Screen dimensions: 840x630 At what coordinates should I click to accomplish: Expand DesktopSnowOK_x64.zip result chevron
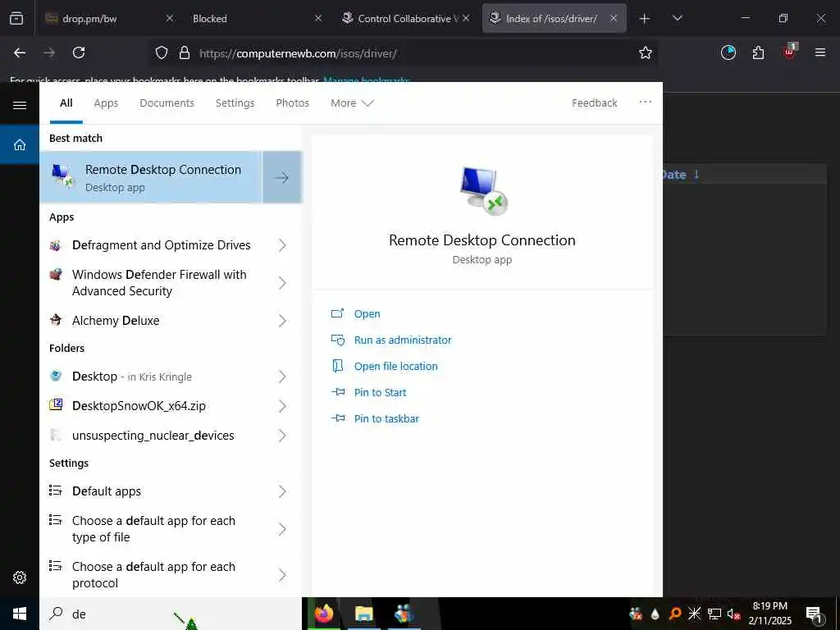pos(282,406)
